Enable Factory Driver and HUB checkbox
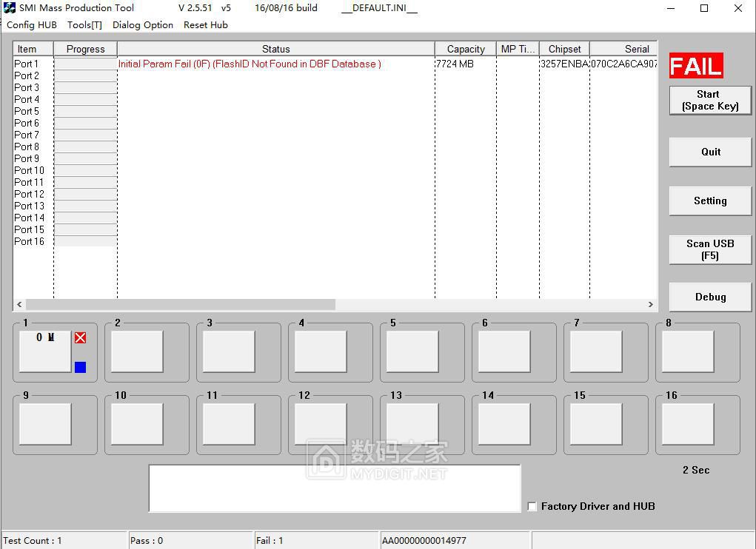 click(532, 506)
